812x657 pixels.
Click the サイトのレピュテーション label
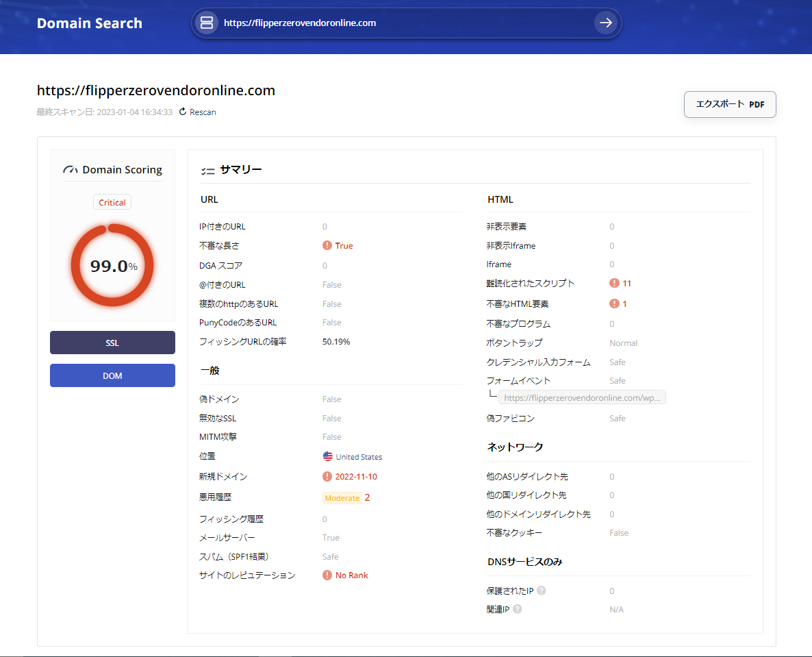click(248, 575)
